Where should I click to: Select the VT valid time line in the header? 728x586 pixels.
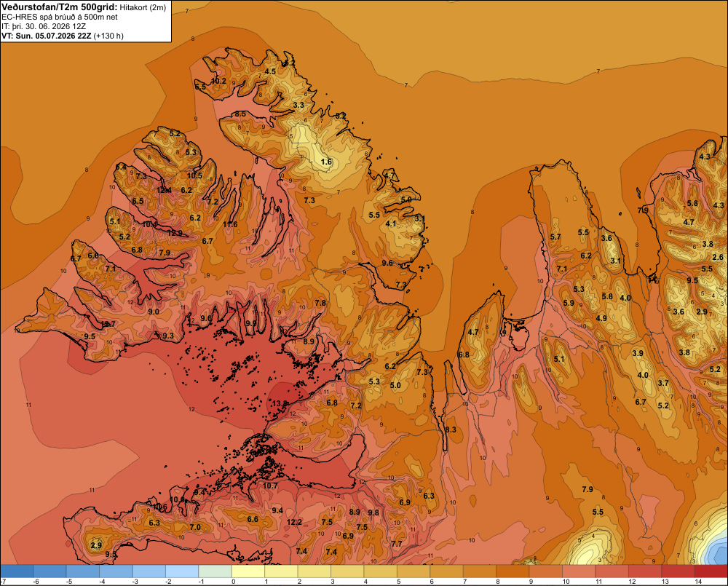click(62, 36)
